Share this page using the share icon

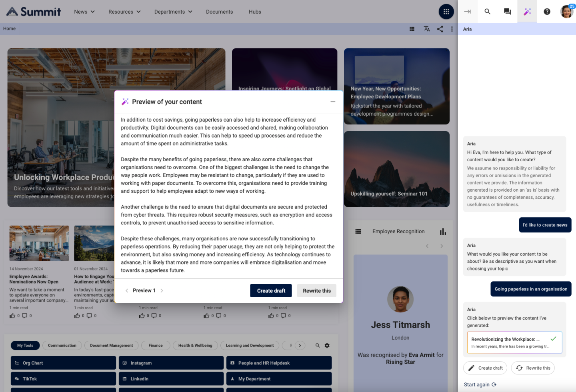pyautogui.click(x=440, y=28)
